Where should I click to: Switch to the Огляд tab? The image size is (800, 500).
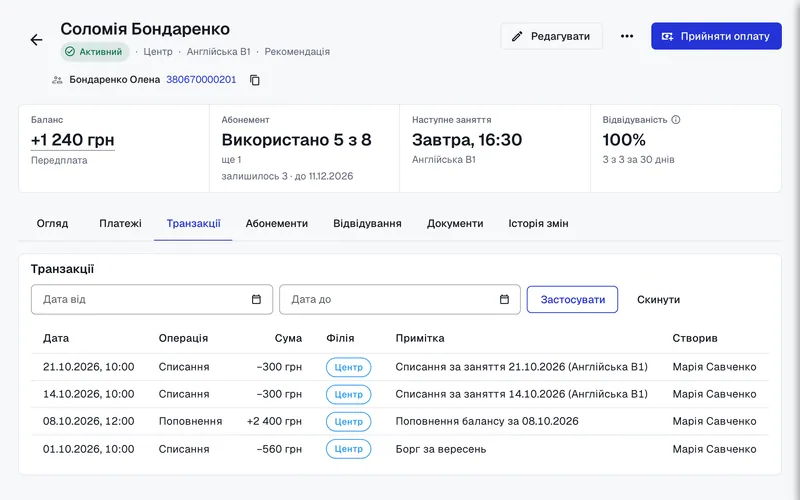tap(52, 223)
